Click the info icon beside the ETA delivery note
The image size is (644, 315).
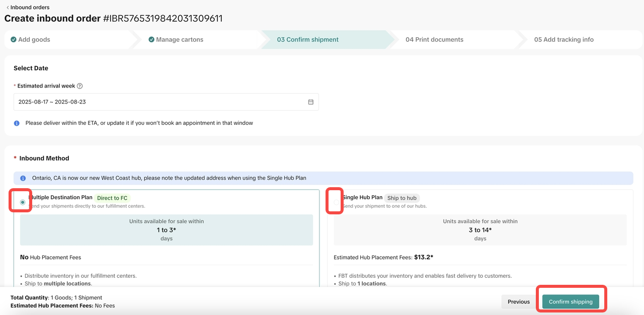point(17,123)
